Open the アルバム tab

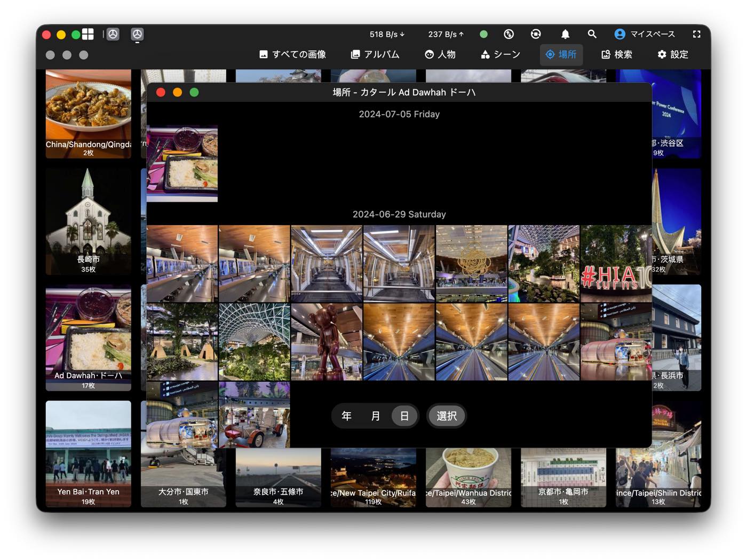(375, 54)
